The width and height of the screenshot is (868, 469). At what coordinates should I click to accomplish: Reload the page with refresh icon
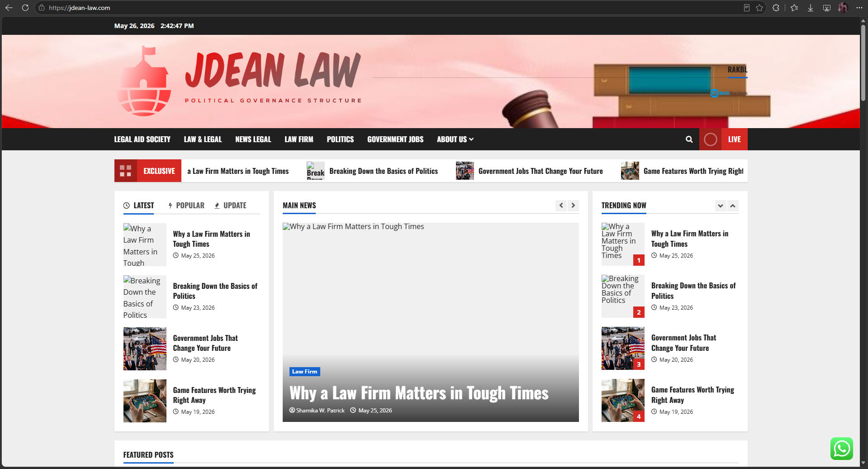point(25,8)
